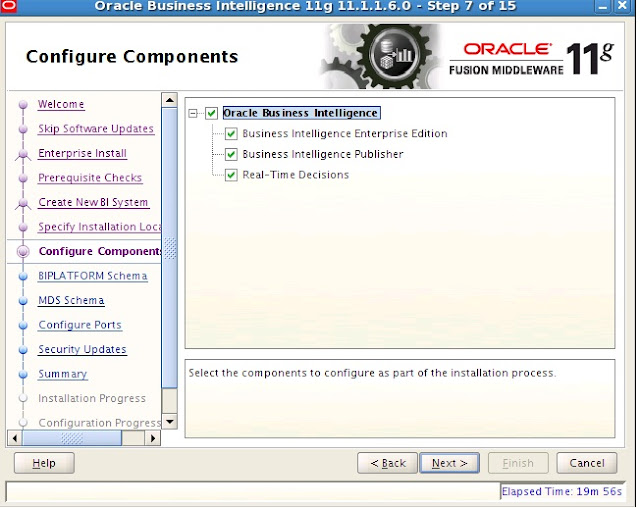Select the Oracle Business Intelligence tree label
This screenshot has height=508, width=640.
[302, 113]
